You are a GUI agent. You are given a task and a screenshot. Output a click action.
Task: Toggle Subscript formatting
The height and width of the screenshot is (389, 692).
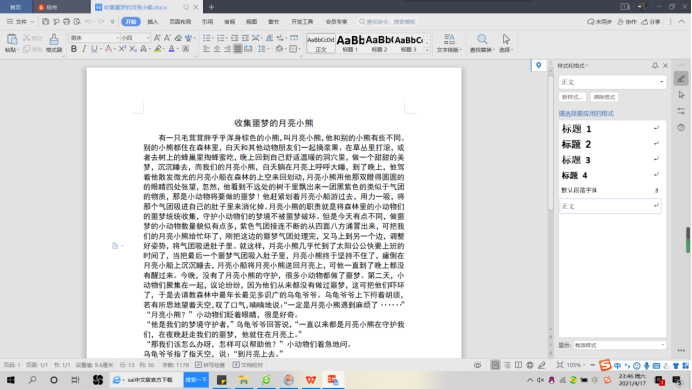tap(133, 49)
